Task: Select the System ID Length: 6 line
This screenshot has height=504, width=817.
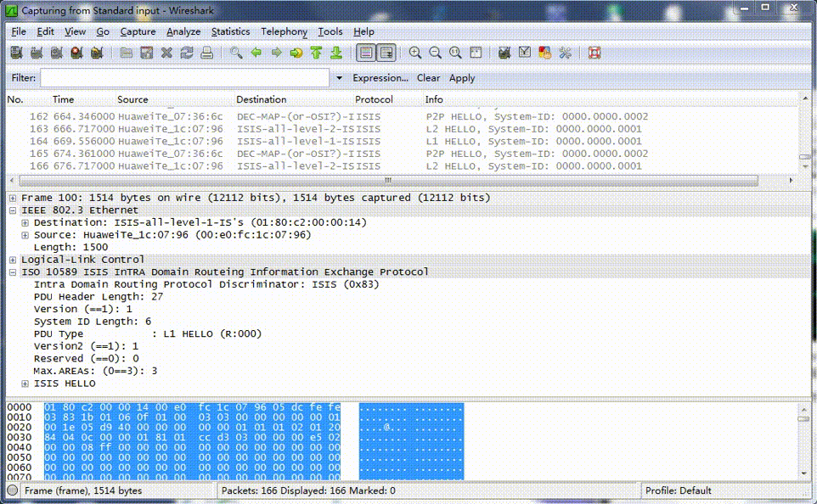Action: coord(93,322)
